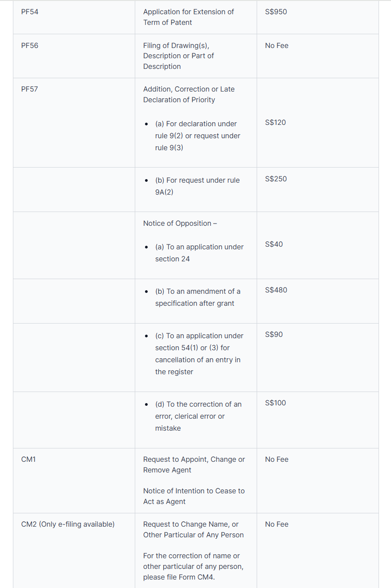Click "Addition, Correction or Late Declaration" text
Screen dimensions: 391x588
pyautogui.click(x=188, y=94)
